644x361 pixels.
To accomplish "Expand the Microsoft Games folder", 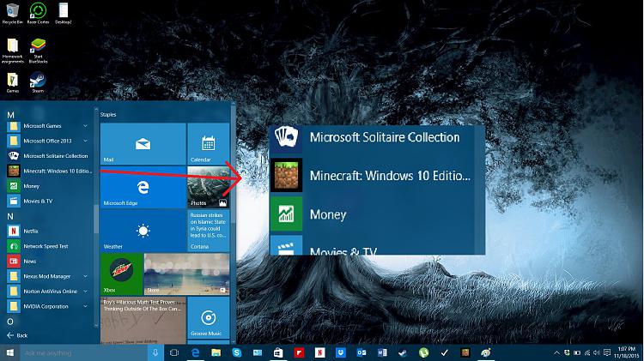I will coord(48,126).
